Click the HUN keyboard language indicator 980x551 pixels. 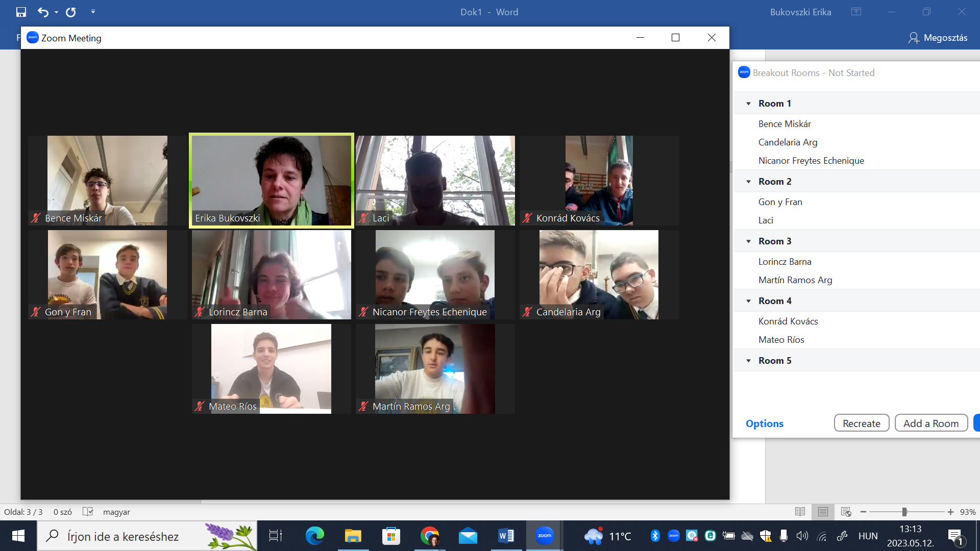[868, 536]
